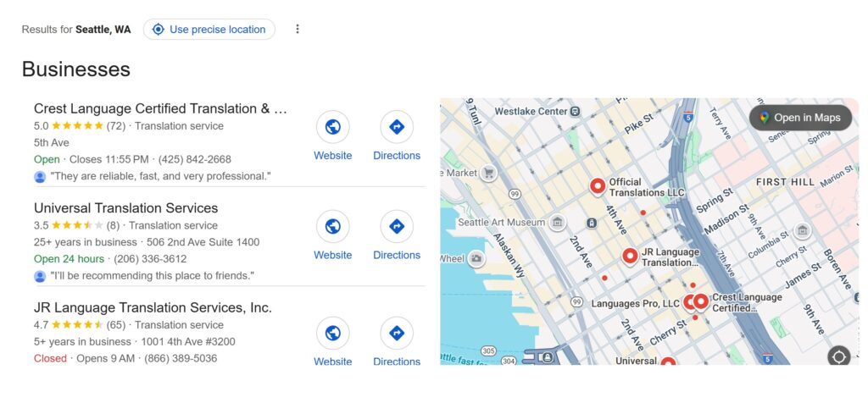Image resolution: width=868 pixels, height=403 pixels.
Task: Get Directions to Universal Translation Services
Action: (396, 226)
